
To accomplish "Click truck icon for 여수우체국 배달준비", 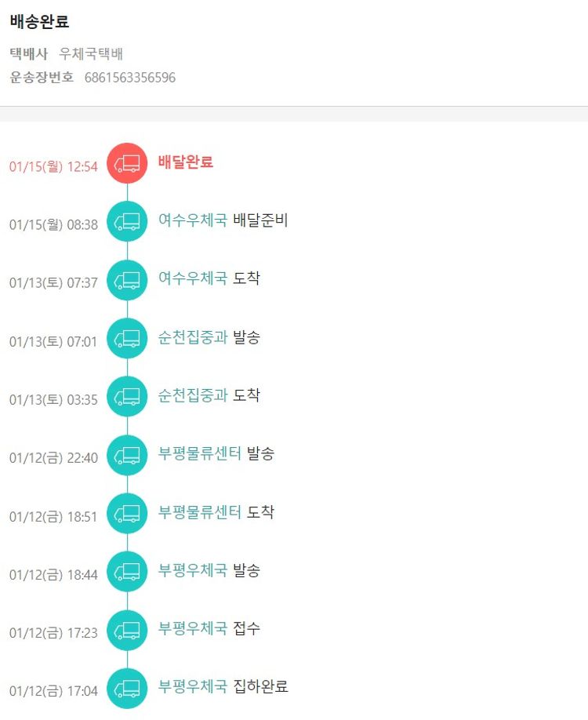I will tap(127, 221).
